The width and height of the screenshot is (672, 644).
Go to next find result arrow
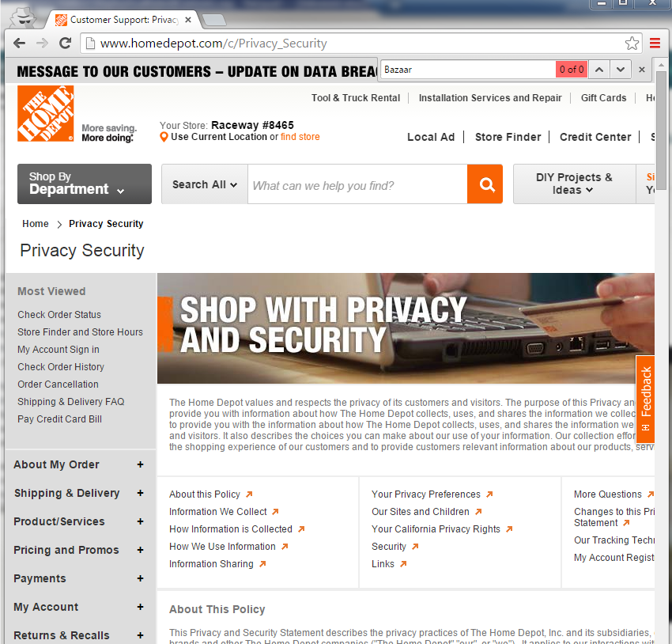pyautogui.click(x=620, y=70)
